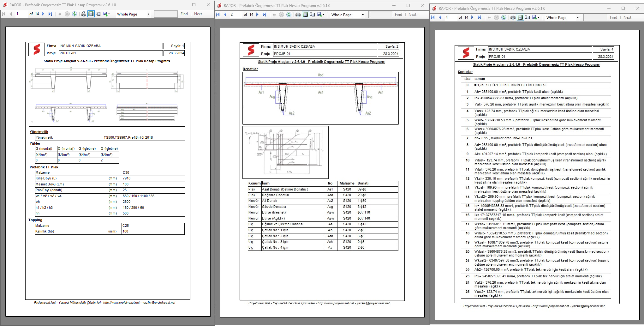Refresh the report in page 2 window
Image resolution: width=644 pixels, height=326 pixels.
pos(289,15)
